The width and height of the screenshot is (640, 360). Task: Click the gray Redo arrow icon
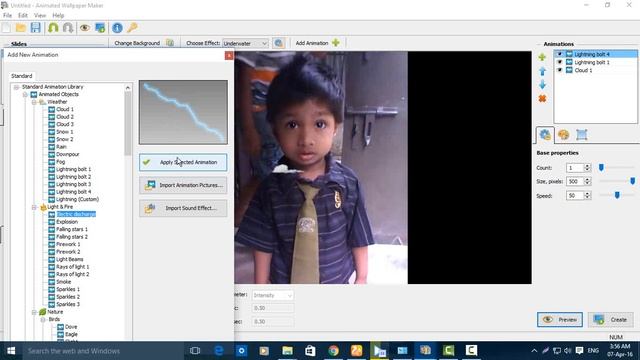68,28
